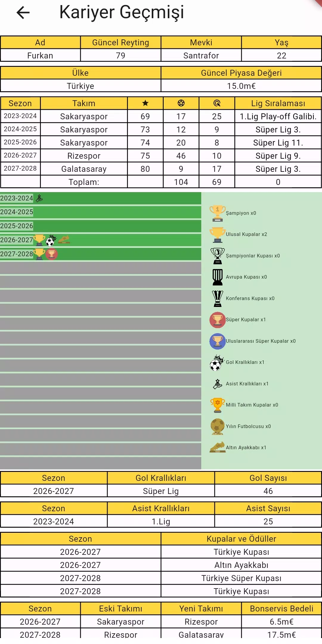Click transfer fee 6.5m€
The width and height of the screenshot is (322, 644).
[x=281, y=622]
